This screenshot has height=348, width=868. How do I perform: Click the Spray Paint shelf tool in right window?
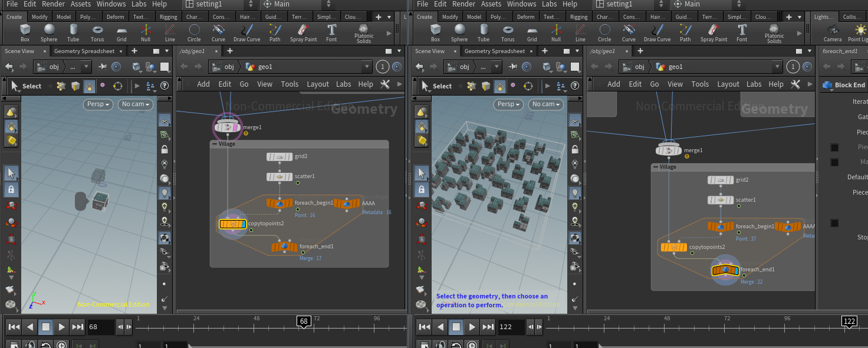coord(714,32)
